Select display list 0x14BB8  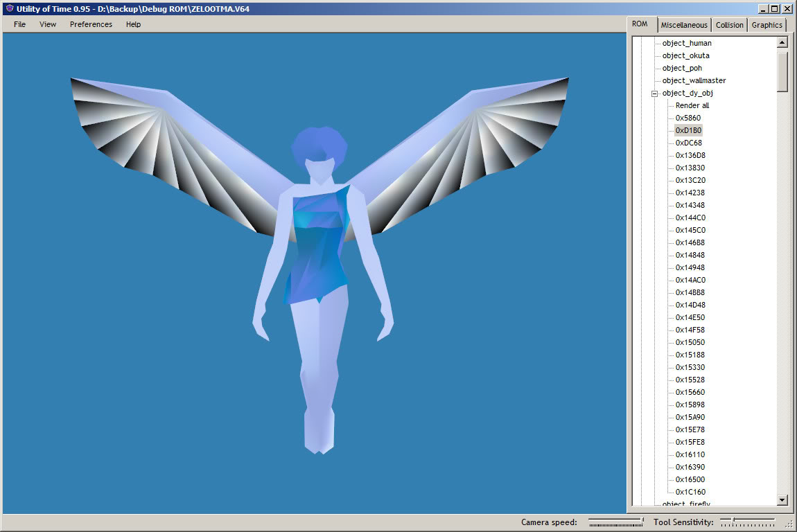[x=690, y=292]
